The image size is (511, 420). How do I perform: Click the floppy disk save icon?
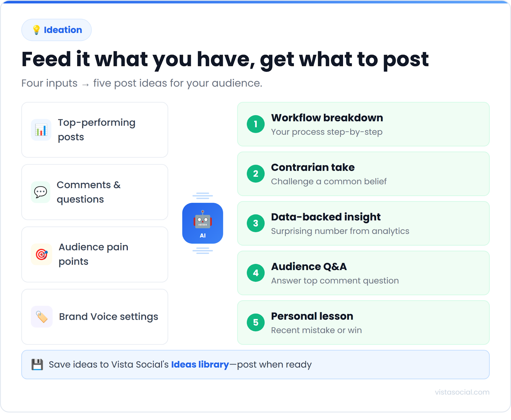click(x=37, y=364)
